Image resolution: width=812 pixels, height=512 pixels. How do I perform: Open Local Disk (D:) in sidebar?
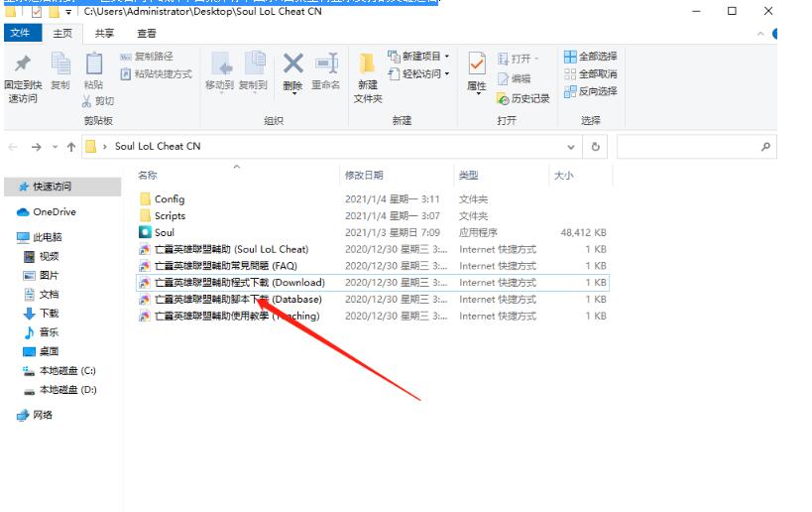tap(62, 390)
